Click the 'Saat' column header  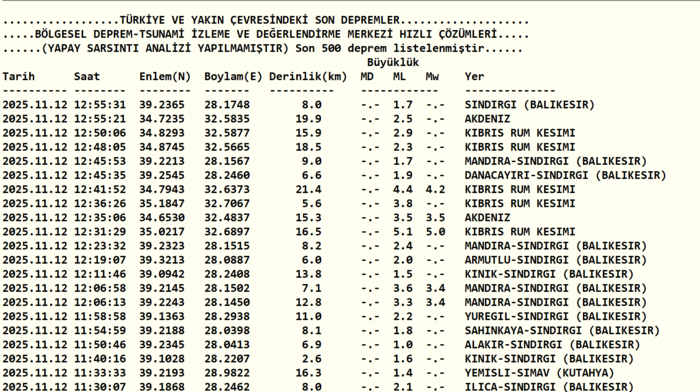[87, 76]
